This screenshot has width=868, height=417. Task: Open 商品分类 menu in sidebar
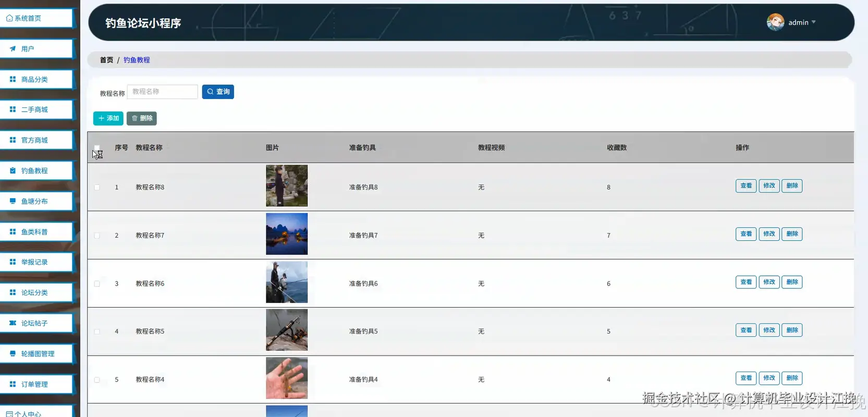(36, 79)
